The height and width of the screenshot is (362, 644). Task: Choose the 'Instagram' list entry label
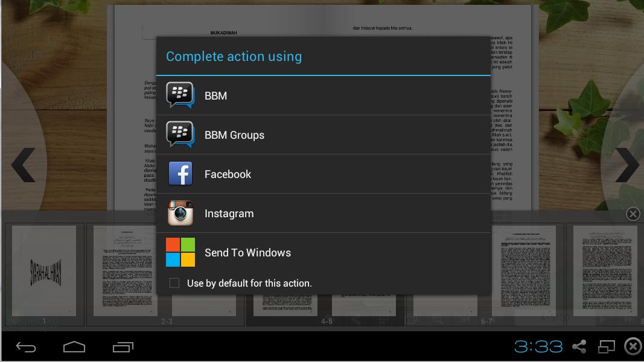(x=229, y=214)
